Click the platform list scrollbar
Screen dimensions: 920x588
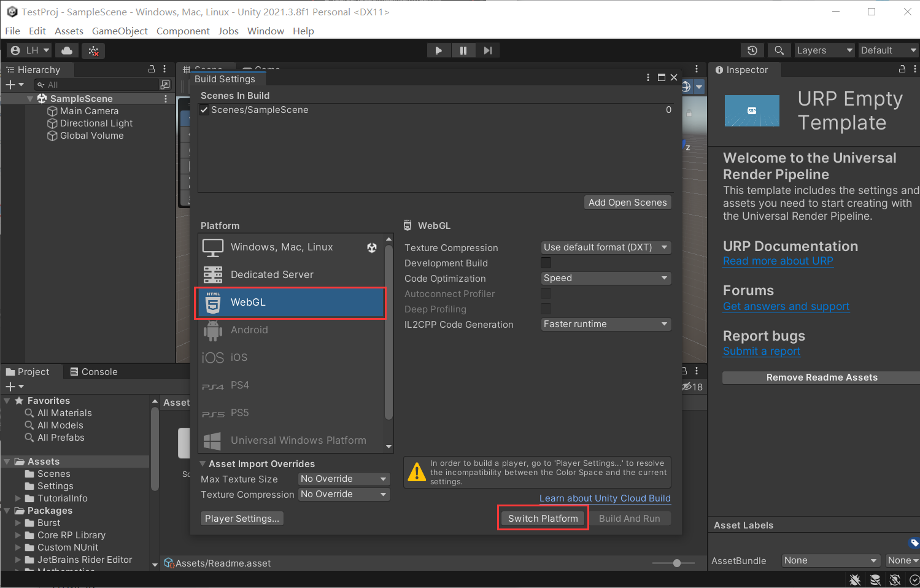tap(388, 332)
